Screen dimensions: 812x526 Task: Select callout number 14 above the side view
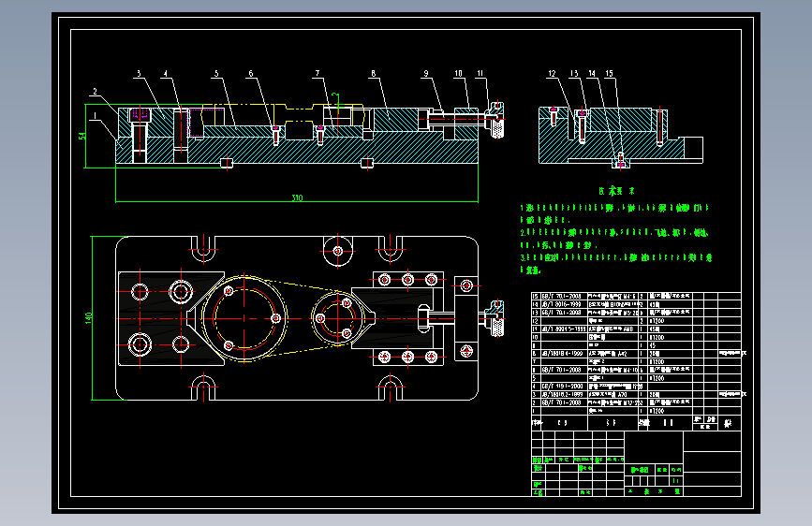592,74
